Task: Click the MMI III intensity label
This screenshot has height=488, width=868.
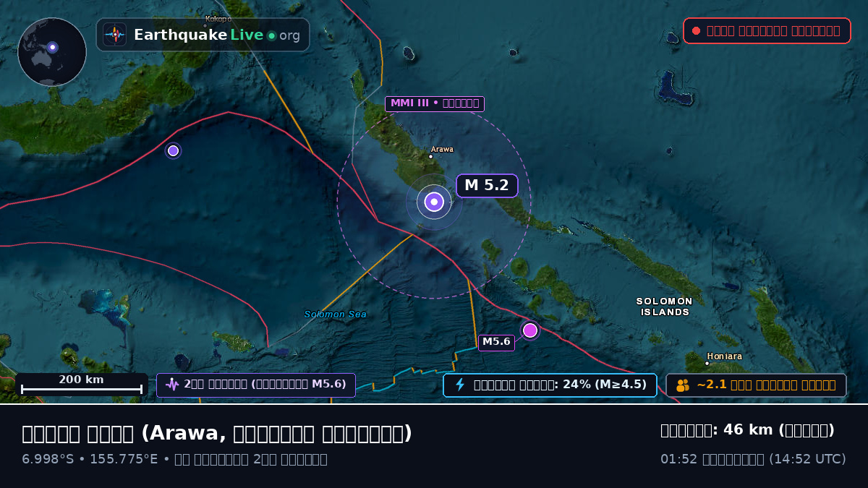Action: pos(435,103)
